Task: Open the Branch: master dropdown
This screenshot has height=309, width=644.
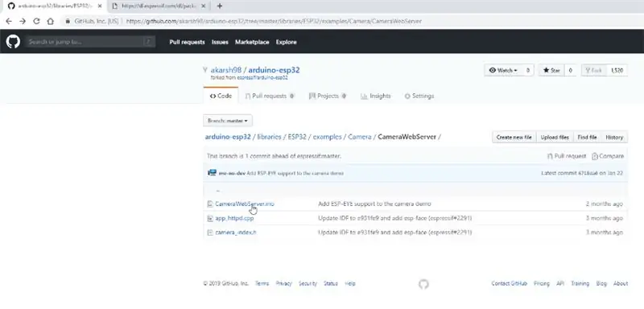Action: (x=228, y=121)
